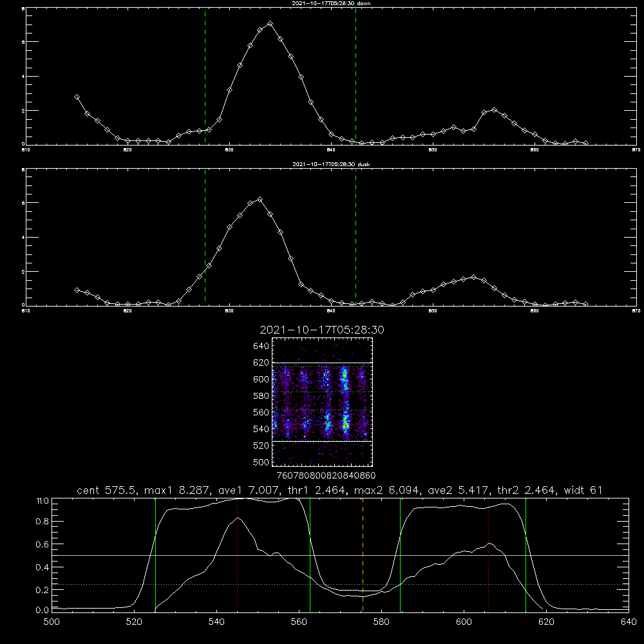This screenshot has width=644, height=644.
Task: Click the '540' x-axis label of the bottom plot
Action: 216,622
